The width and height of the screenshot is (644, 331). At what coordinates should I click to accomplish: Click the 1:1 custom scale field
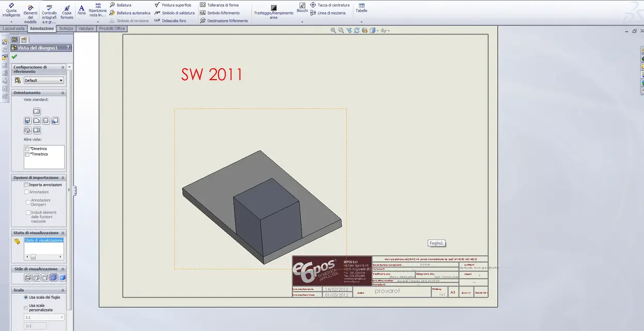pyautogui.click(x=36, y=326)
